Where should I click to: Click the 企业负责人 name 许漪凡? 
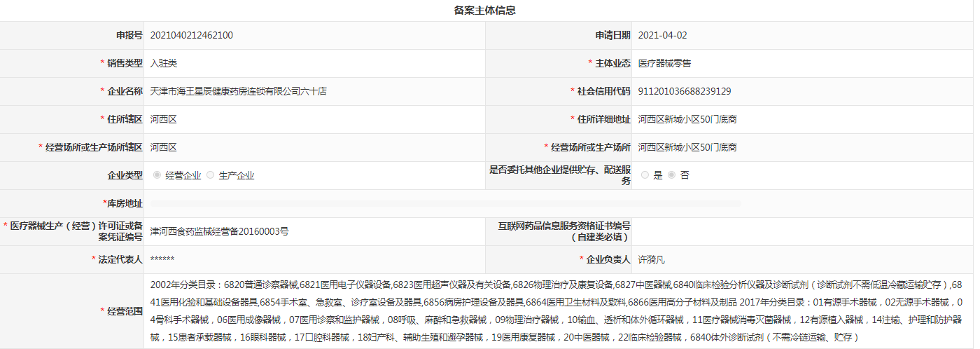(652, 259)
